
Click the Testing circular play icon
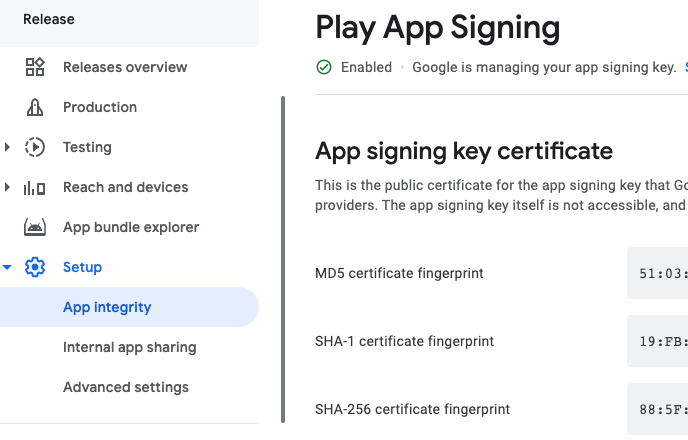pyautogui.click(x=35, y=147)
